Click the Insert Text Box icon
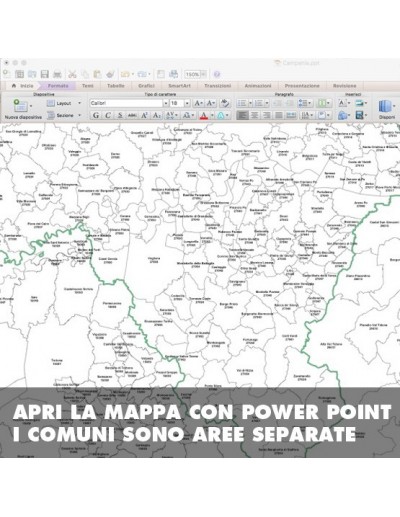 (x=342, y=103)
